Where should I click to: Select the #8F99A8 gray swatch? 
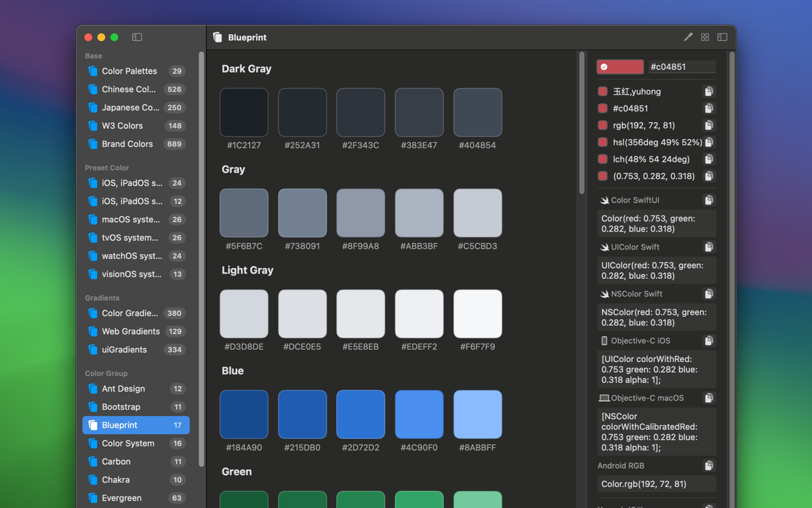point(361,213)
